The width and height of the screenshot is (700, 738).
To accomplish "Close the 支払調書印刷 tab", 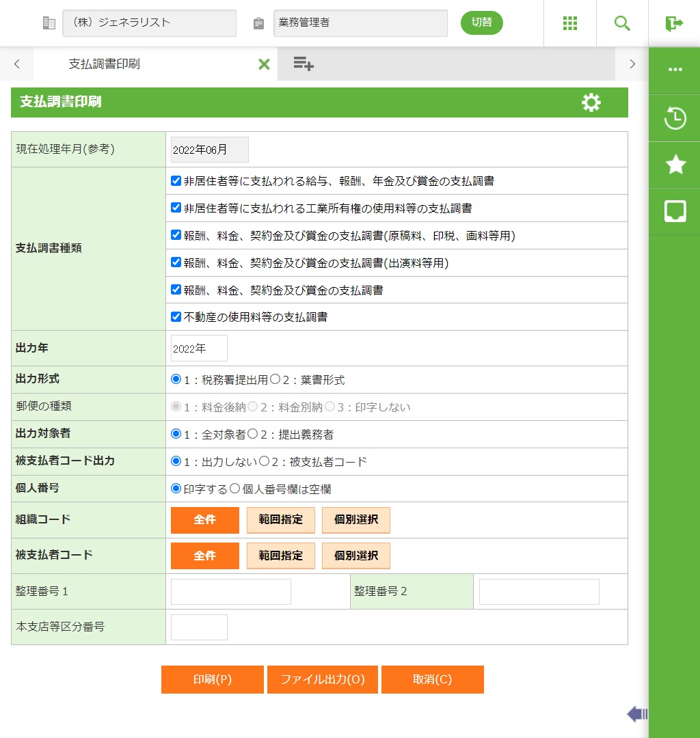I will (264, 64).
